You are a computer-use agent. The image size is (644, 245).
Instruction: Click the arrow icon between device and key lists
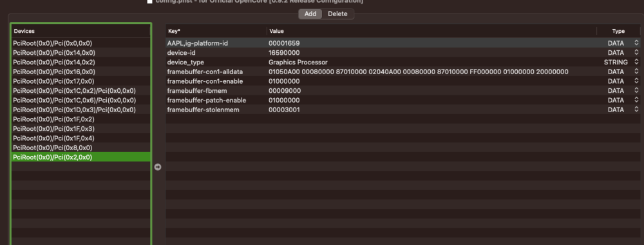click(158, 167)
